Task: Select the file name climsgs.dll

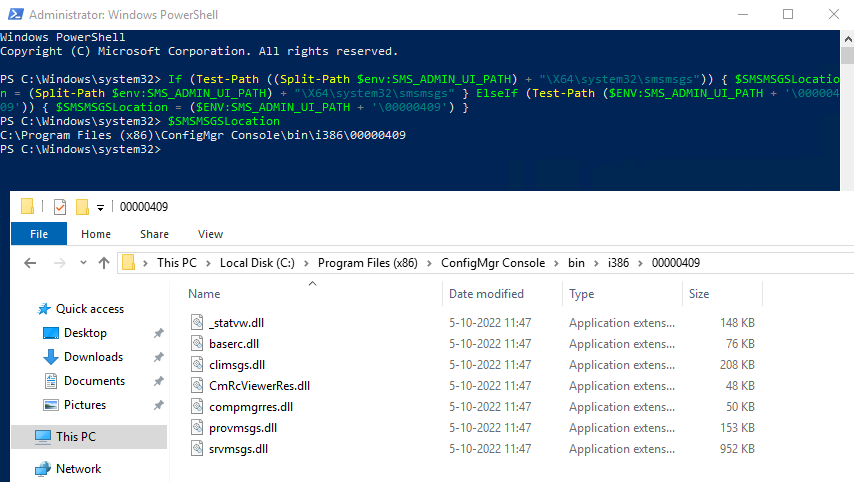Action: pyautogui.click(x=237, y=365)
